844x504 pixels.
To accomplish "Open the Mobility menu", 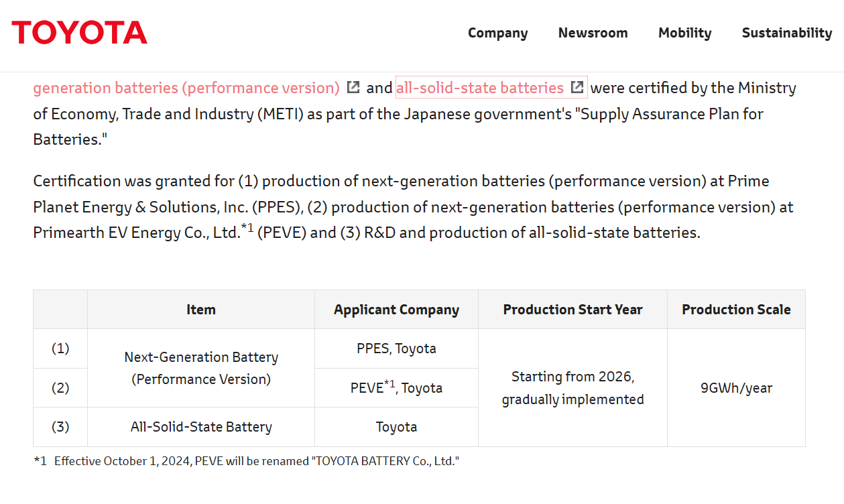I will click(684, 33).
